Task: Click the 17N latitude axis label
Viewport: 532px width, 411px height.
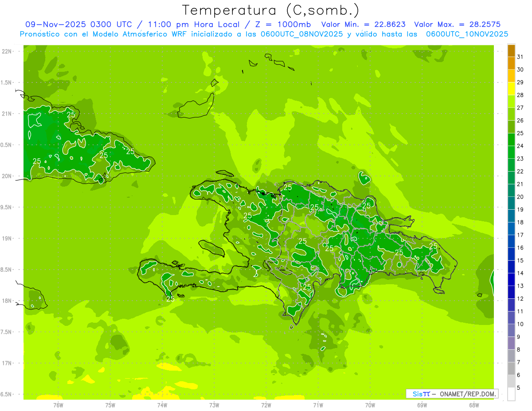Action: click(6, 364)
